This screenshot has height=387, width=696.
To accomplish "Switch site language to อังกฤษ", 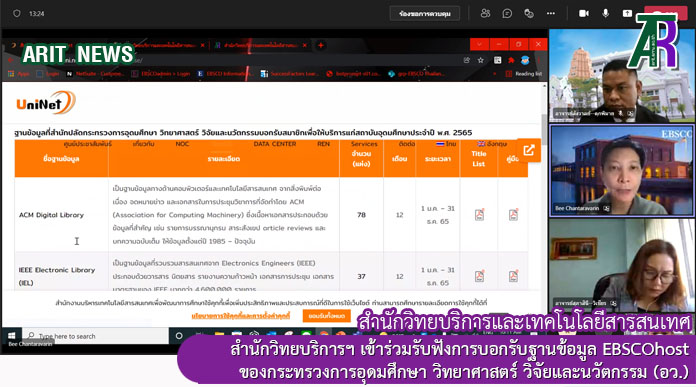I will click(x=492, y=144).
